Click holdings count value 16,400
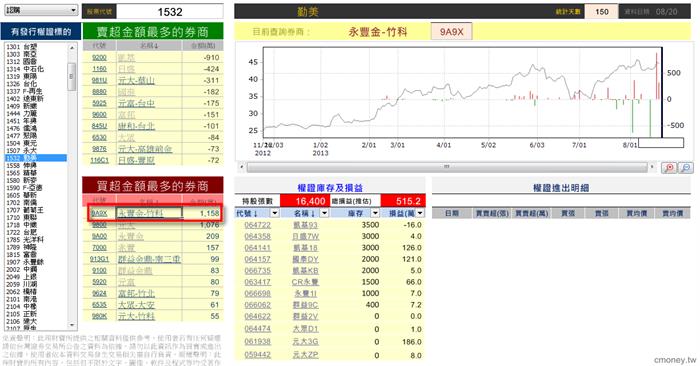 (x=310, y=201)
